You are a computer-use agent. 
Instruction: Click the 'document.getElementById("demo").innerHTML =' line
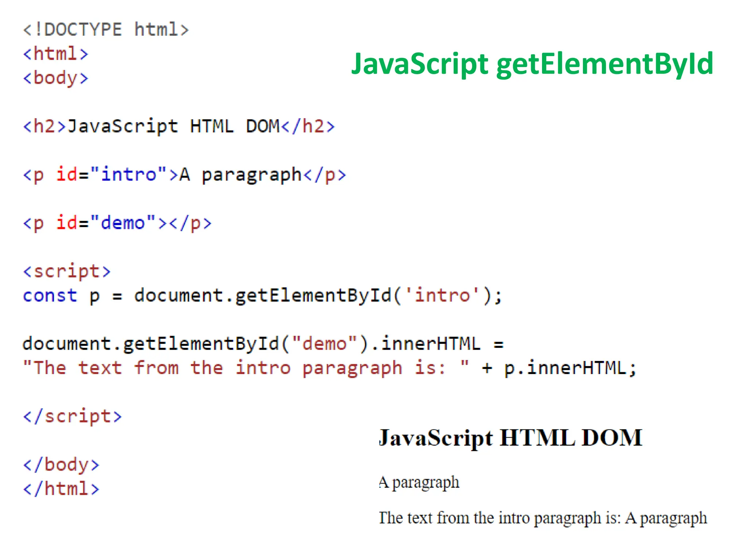pyautogui.click(x=263, y=344)
